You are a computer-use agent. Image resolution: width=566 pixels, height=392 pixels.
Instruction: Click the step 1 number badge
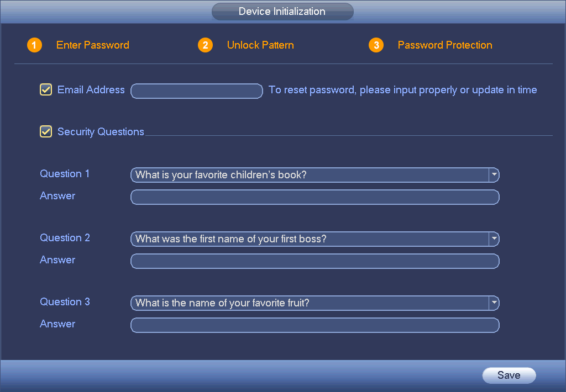[x=34, y=45]
